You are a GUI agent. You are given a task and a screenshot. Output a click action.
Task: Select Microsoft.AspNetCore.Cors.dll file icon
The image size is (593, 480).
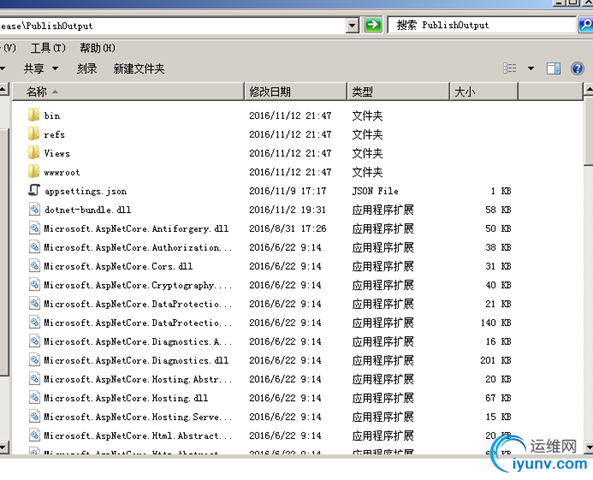[34, 266]
